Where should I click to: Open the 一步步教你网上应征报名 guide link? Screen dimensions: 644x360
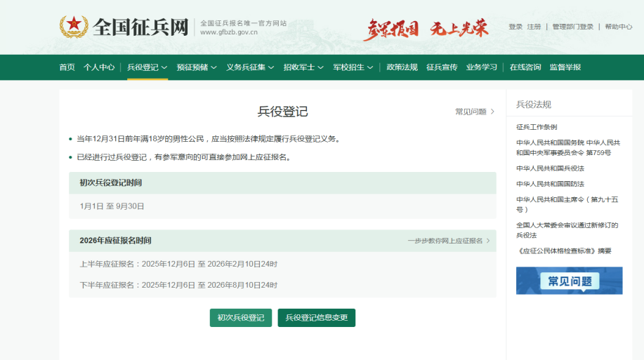click(448, 241)
